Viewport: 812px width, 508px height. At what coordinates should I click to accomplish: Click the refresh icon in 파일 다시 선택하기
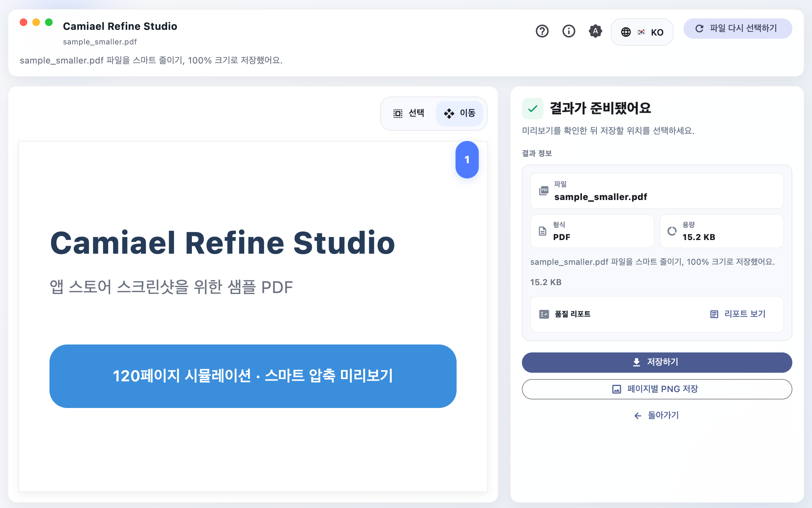click(x=699, y=29)
